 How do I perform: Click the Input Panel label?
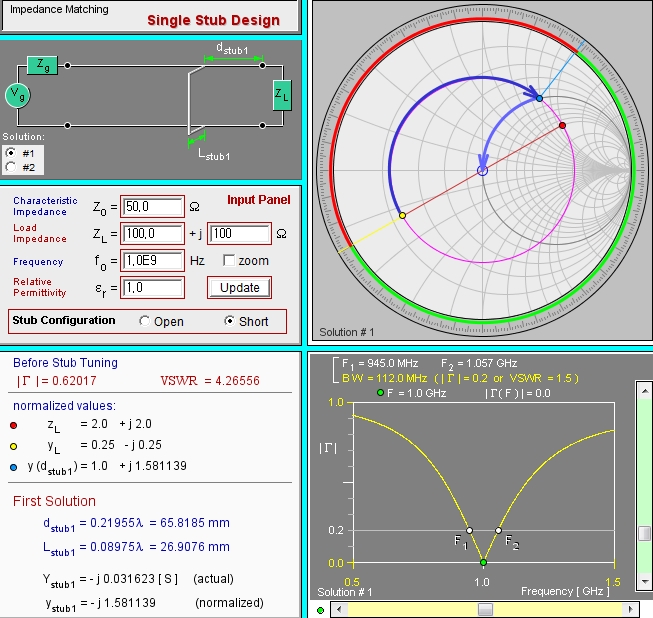[x=259, y=200]
